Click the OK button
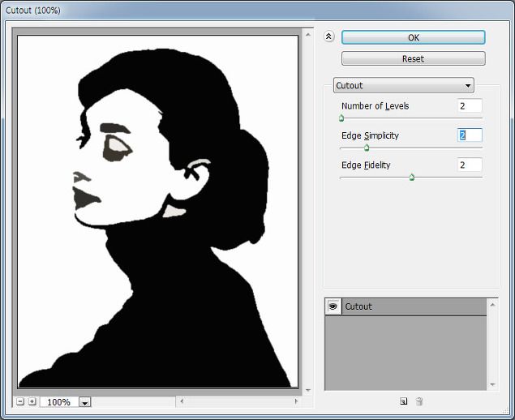Image resolution: width=515 pixels, height=420 pixels. 413,37
